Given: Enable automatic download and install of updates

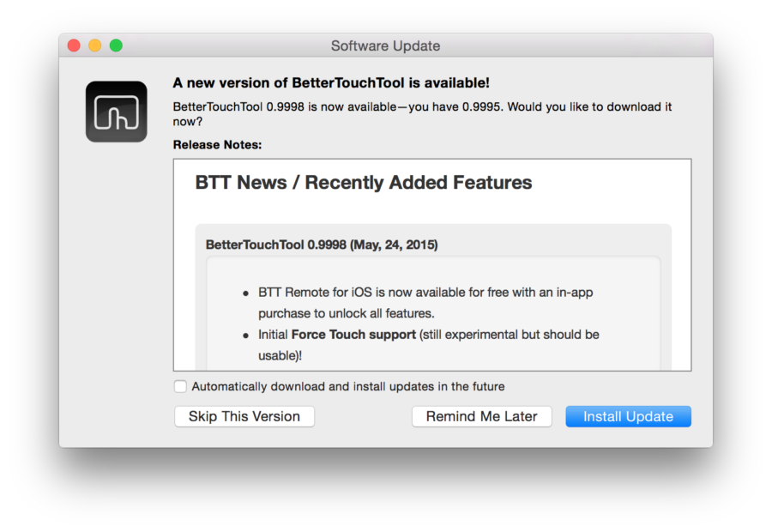Looking at the screenshot, I should (180, 386).
